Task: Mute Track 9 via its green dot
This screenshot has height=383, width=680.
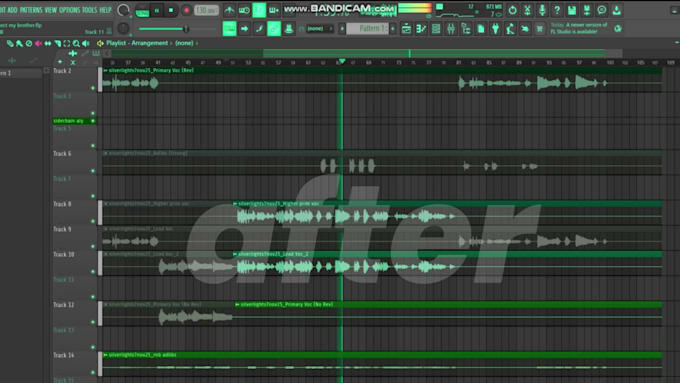Action: coord(93,246)
